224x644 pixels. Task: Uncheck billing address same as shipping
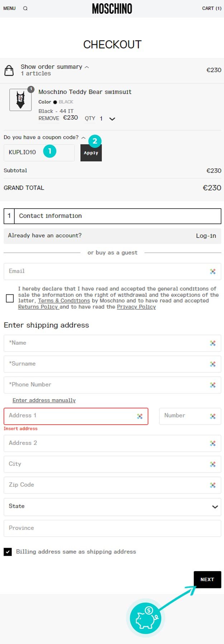point(8,552)
